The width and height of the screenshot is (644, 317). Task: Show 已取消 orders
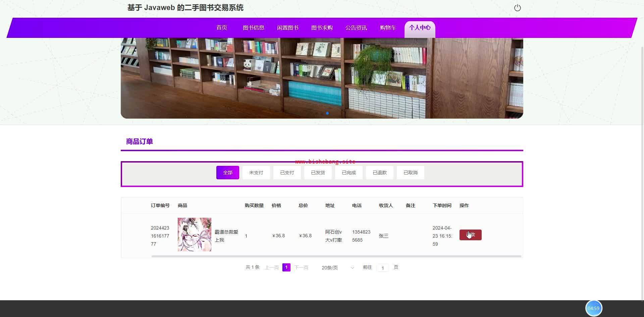(411, 173)
